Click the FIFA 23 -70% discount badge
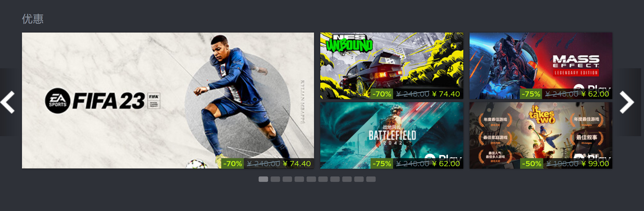This screenshot has height=211, width=644. tap(232, 163)
